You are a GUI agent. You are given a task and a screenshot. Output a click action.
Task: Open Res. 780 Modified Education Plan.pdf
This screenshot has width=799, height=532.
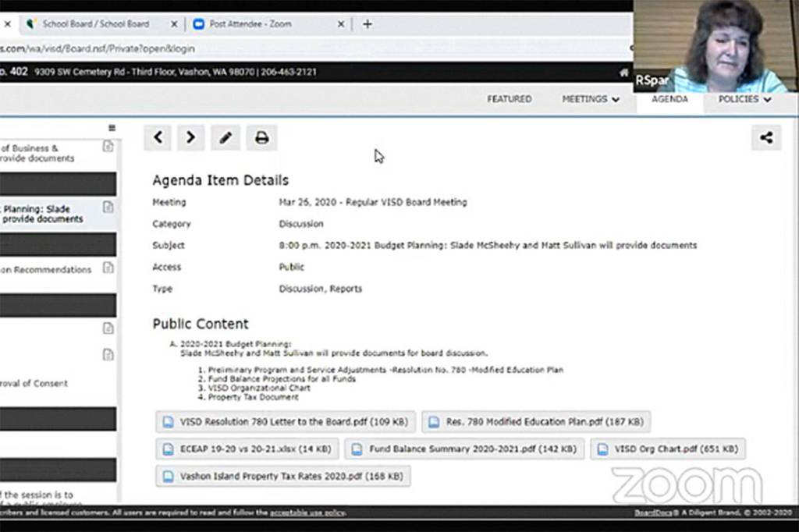click(x=536, y=422)
